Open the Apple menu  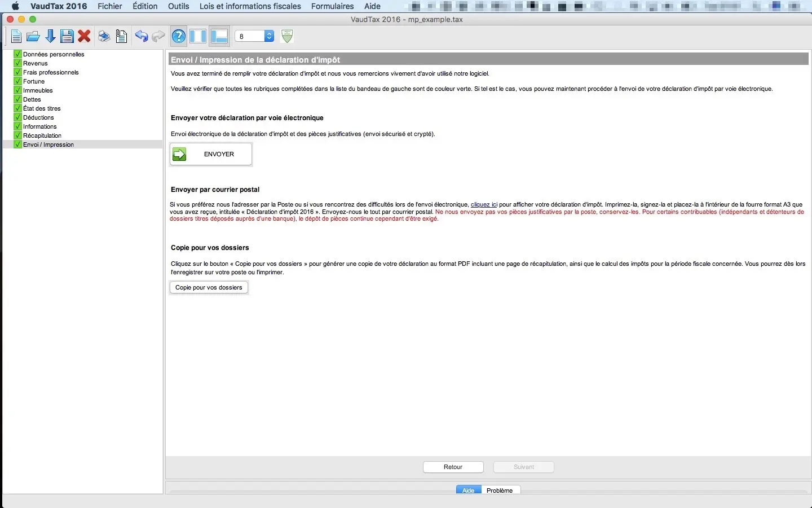[x=15, y=6]
